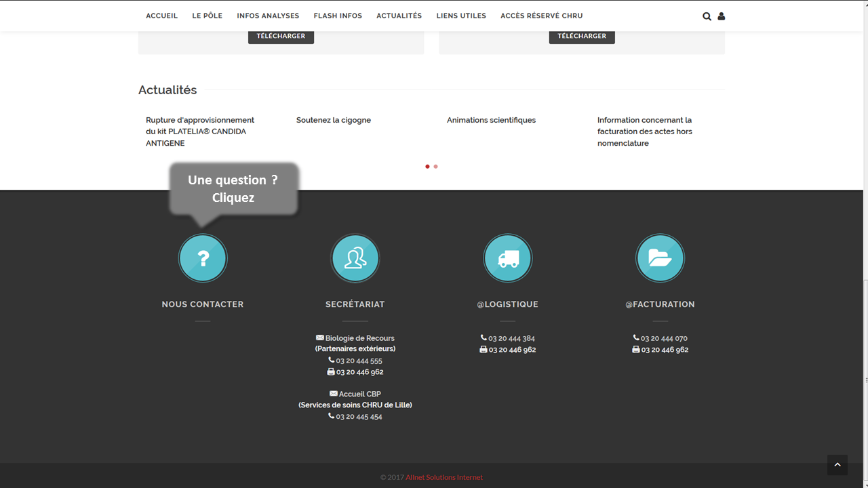Click the scroll-to-top arrow button
Image resolution: width=868 pixels, height=488 pixels.
(837, 465)
